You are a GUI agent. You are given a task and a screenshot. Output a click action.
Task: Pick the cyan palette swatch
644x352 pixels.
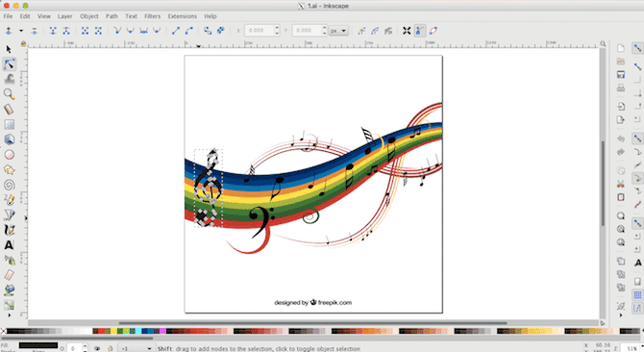(138, 331)
